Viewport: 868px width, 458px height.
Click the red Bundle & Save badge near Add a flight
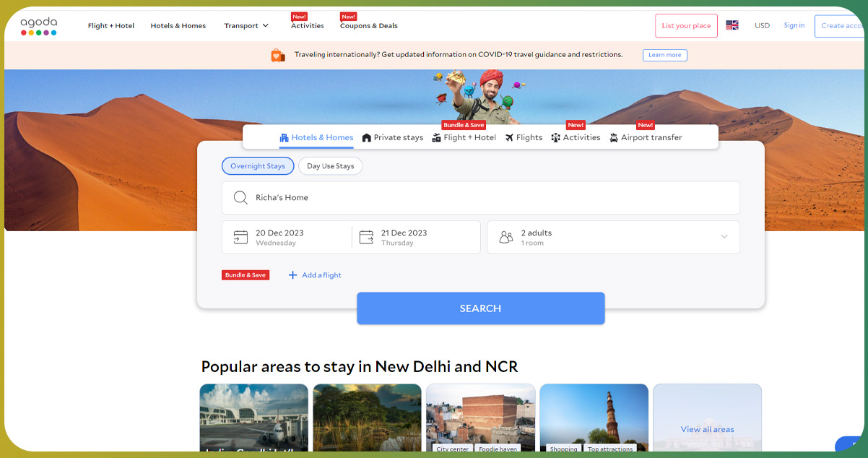tap(246, 275)
